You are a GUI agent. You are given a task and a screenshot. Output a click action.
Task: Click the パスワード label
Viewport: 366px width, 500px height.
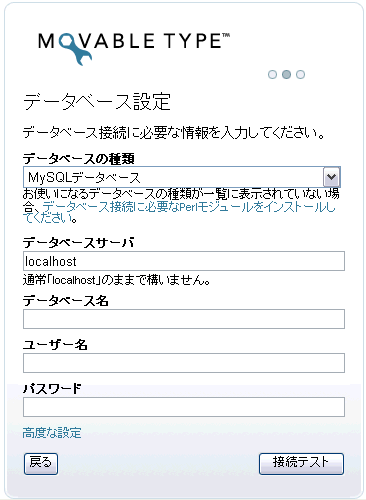tap(52, 389)
